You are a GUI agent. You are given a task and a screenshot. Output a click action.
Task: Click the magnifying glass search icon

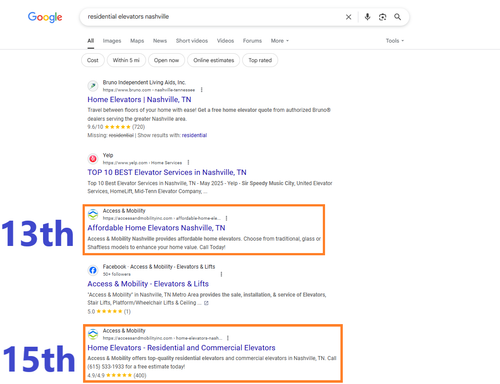[397, 17]
